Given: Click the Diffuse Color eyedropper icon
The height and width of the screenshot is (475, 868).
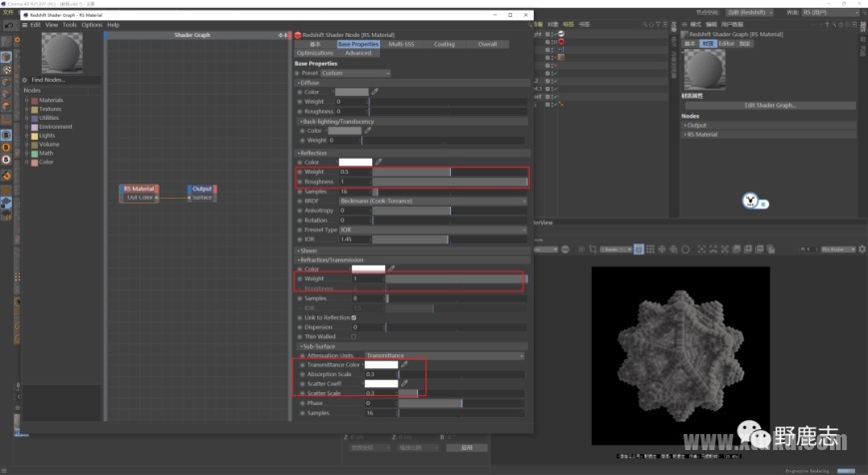Looking at the screenshot, I should (x=375, y=92).
